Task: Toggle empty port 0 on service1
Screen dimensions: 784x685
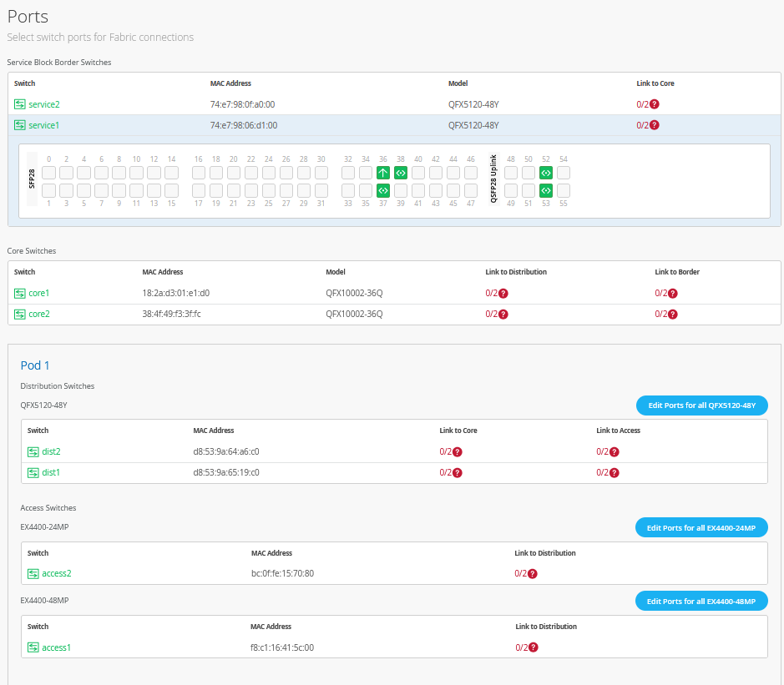Action: click(x=49, y=173)
